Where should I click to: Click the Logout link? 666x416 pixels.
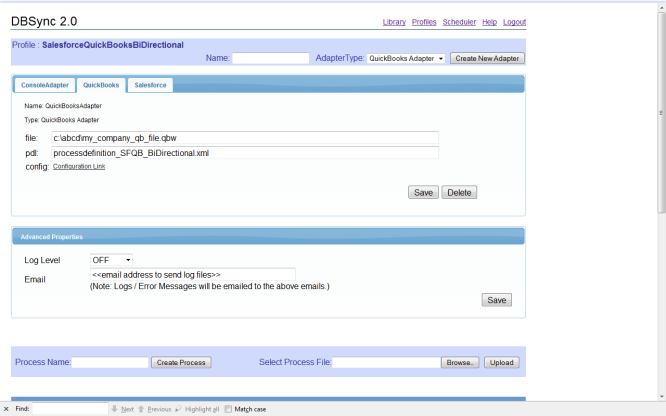514,22
